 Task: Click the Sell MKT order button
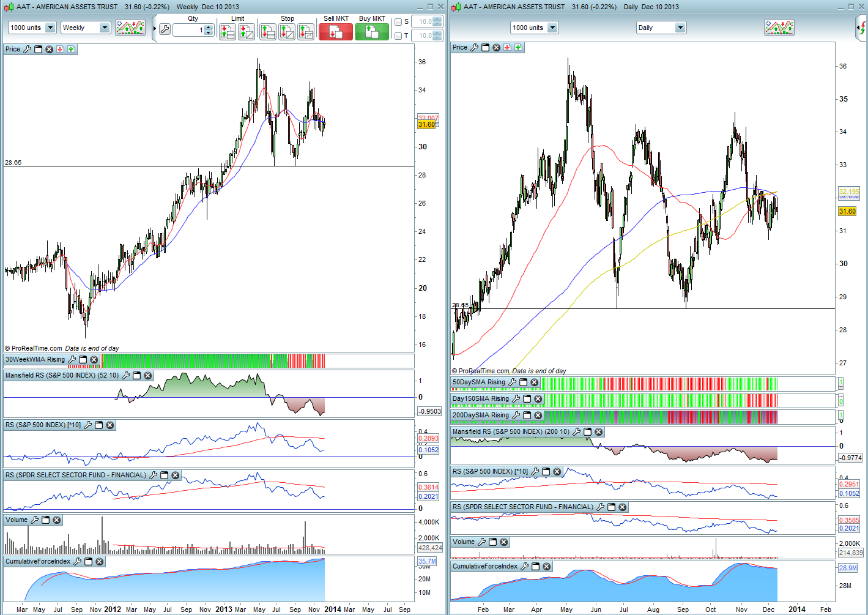point(335,32)
